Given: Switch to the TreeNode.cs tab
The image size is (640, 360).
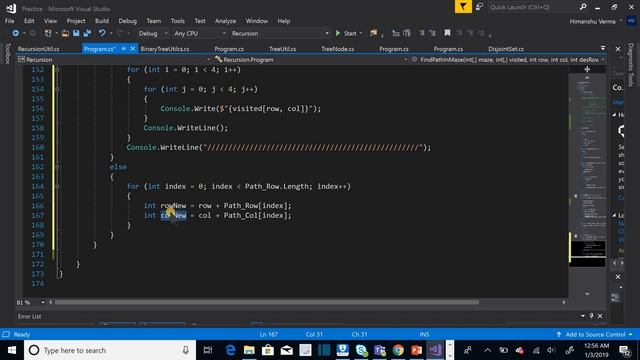Looking at the screenshot, I should point(338,49).
